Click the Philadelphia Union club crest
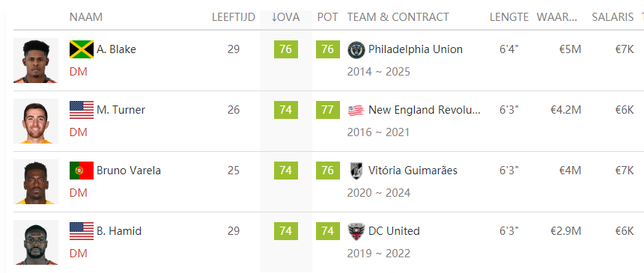Screen dimensions: 644x273 (356, 49)
